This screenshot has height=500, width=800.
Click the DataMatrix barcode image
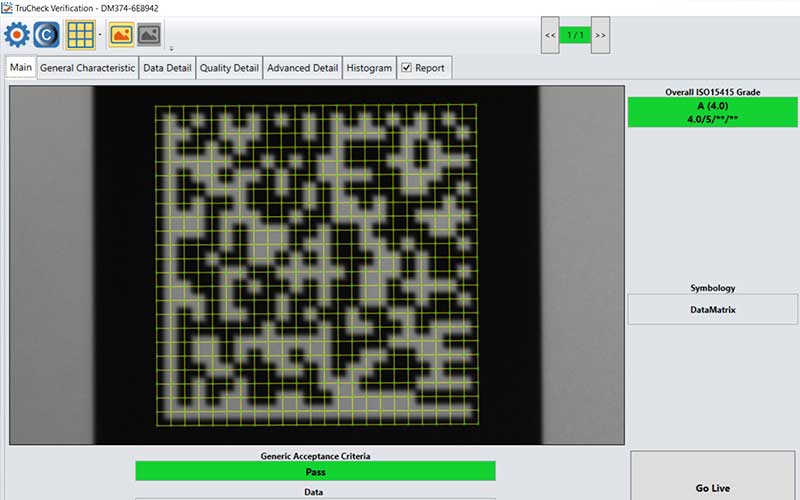[x=317, y=265]
